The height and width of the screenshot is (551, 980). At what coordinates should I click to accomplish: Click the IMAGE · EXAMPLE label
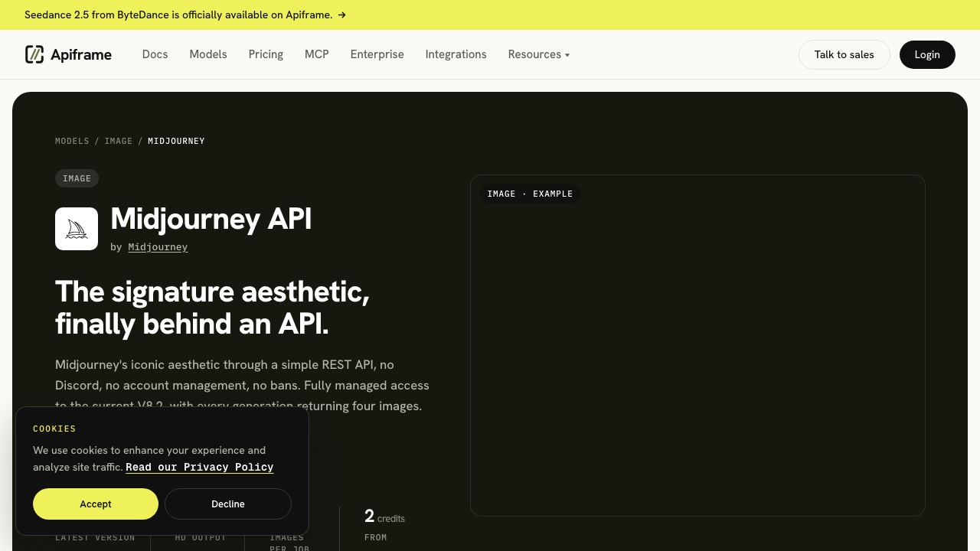[x=530, y=194]
